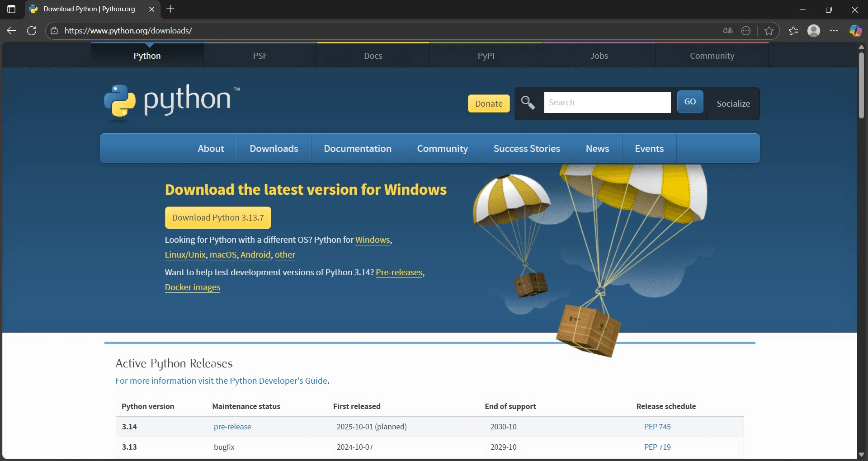Image resolution: width=868 pixels, height=461 pixels.
Task: Open browser settings and more menu
Action: [834, 31]
